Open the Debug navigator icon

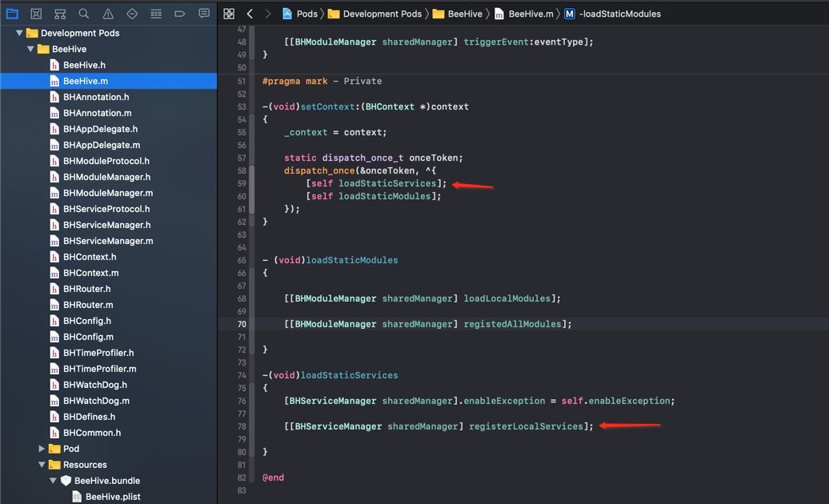click(156, 14)
